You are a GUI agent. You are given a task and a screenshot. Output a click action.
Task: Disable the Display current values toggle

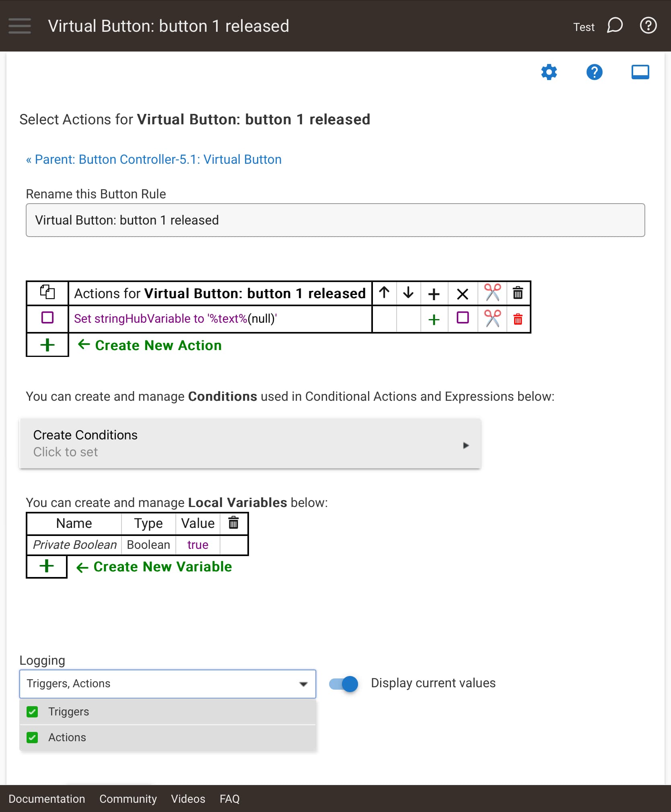(342, 684)
